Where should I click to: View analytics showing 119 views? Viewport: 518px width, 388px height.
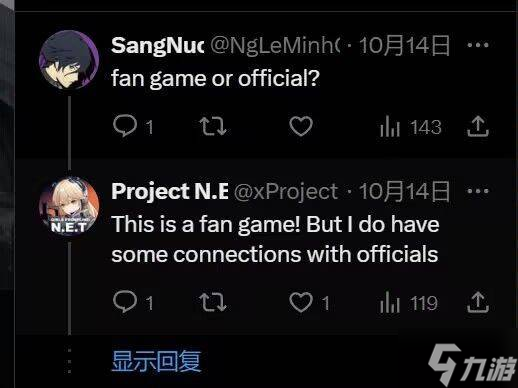tap(409, 303)
